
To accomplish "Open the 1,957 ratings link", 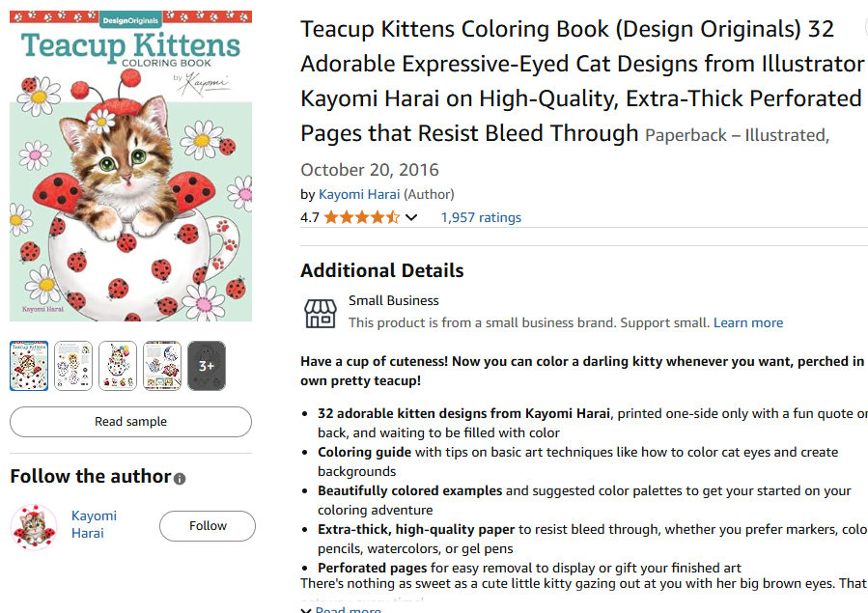I will coord(481,217).
